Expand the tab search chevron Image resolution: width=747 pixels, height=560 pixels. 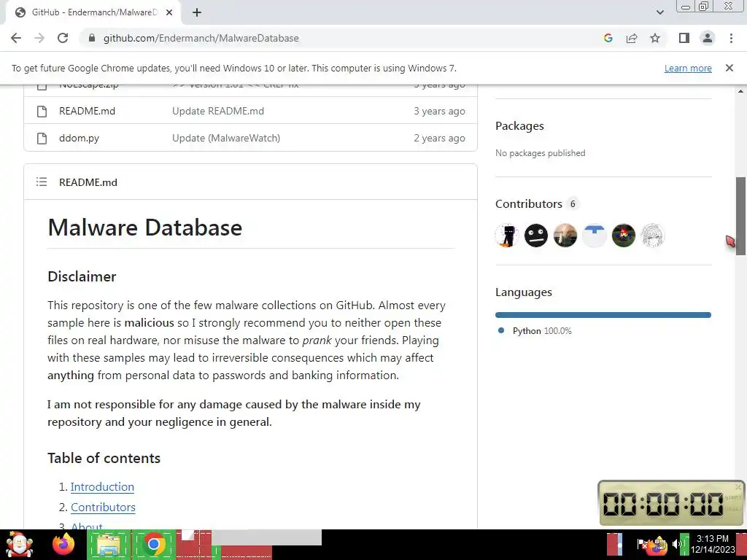pos(659,12)
